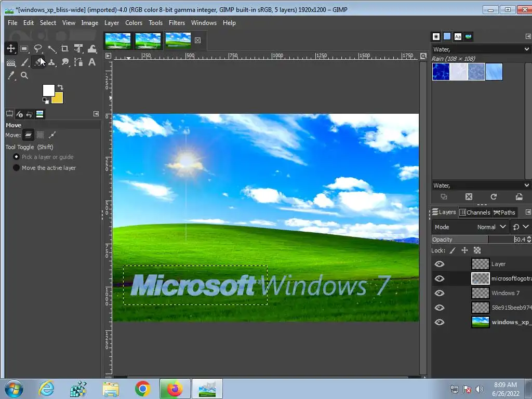Select the Color Picker eyedropper tool
532x399 pixels.
11,75
